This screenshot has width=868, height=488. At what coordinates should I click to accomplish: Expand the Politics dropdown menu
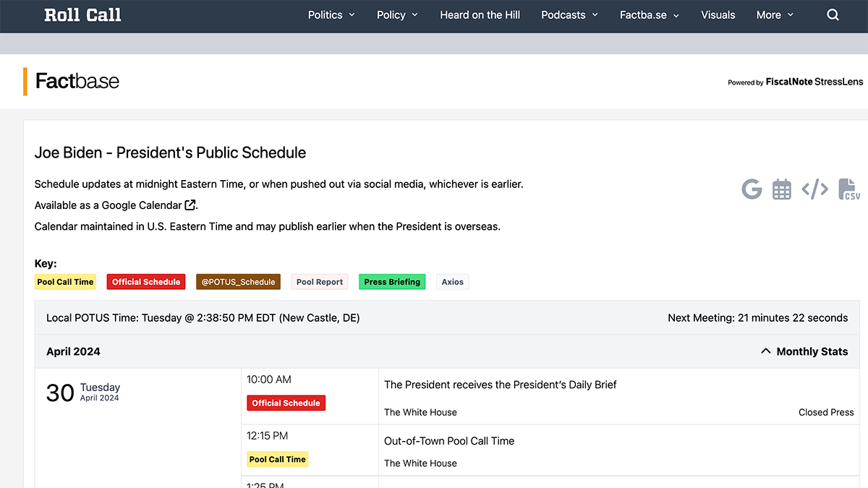(x=331, y=15)
